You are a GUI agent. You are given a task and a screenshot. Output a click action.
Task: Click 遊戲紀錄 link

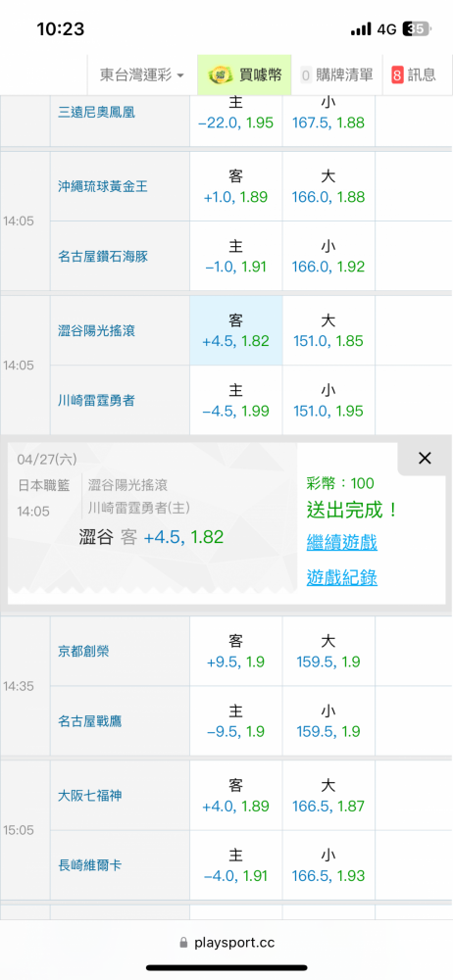341,578
